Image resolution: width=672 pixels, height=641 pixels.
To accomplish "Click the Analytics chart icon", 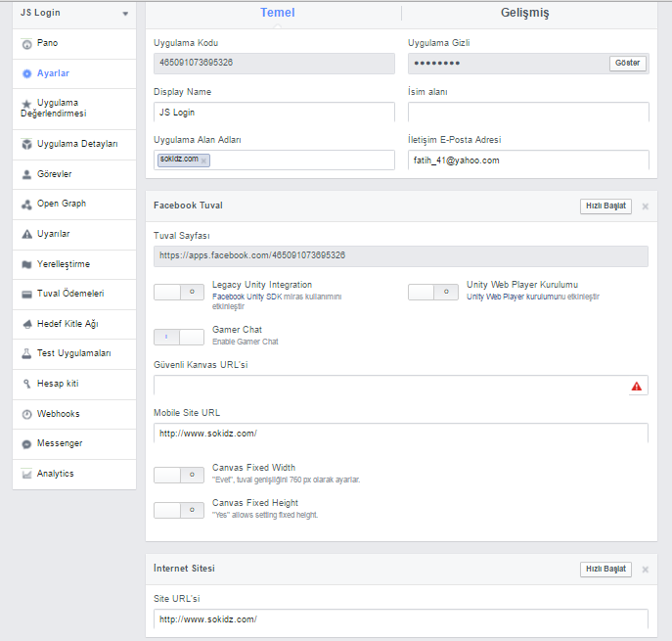I will (x=27, y=474).
